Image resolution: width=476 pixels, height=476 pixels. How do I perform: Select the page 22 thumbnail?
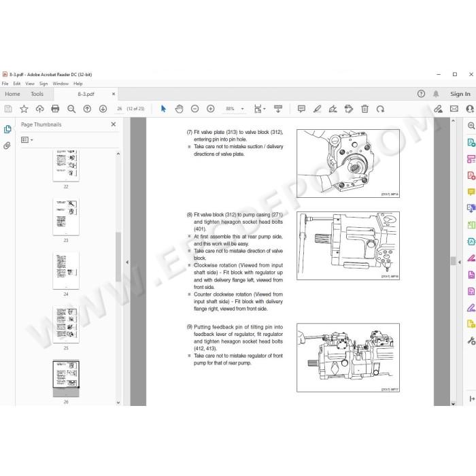(66, 165)
